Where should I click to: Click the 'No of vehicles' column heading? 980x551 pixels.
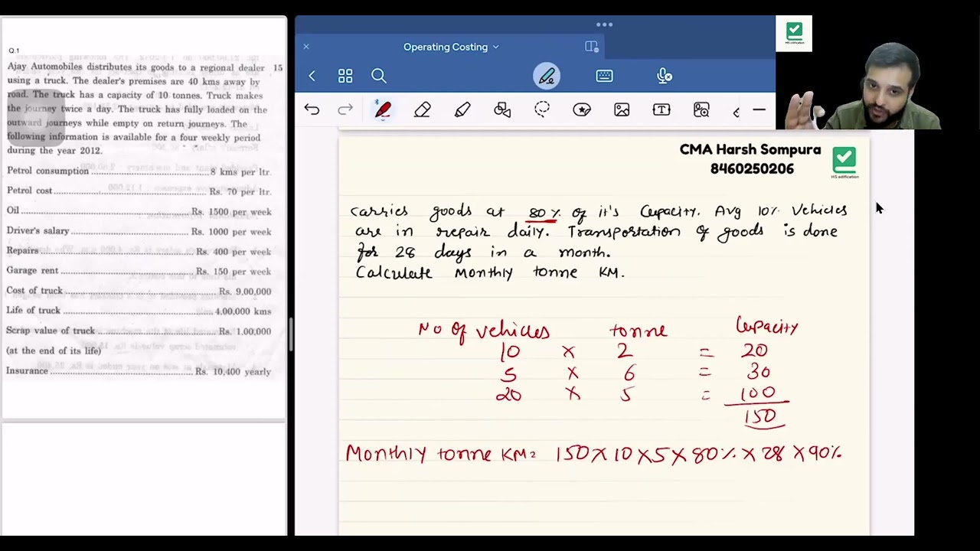click(483, 331)
